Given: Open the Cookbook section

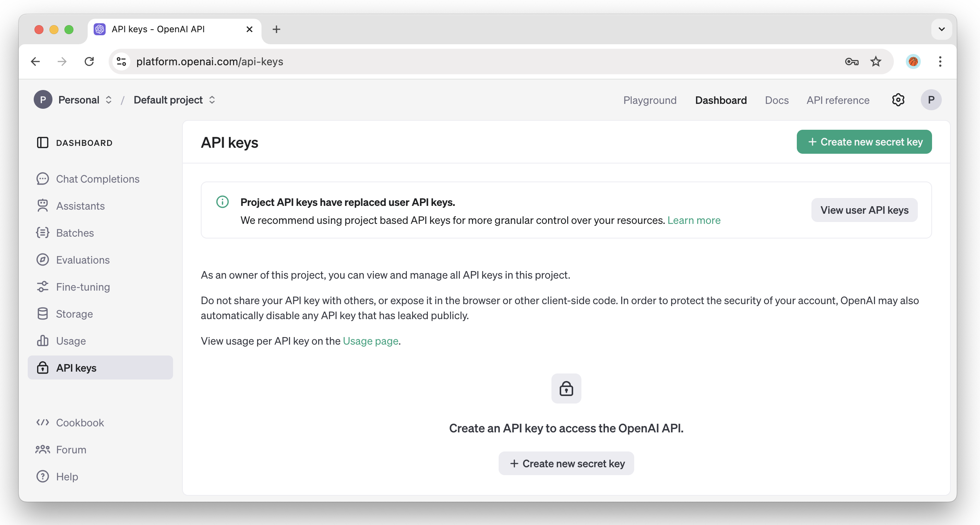Looking at the screenshot, I should 80,422.
